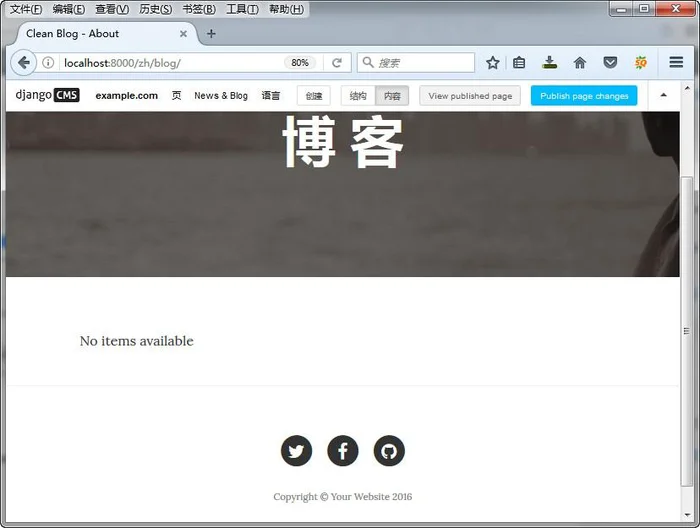Image resolution: width=700 pixels, height=528 pixels.
Task: Open the hamburger menu icon
Action: (676, 62)
